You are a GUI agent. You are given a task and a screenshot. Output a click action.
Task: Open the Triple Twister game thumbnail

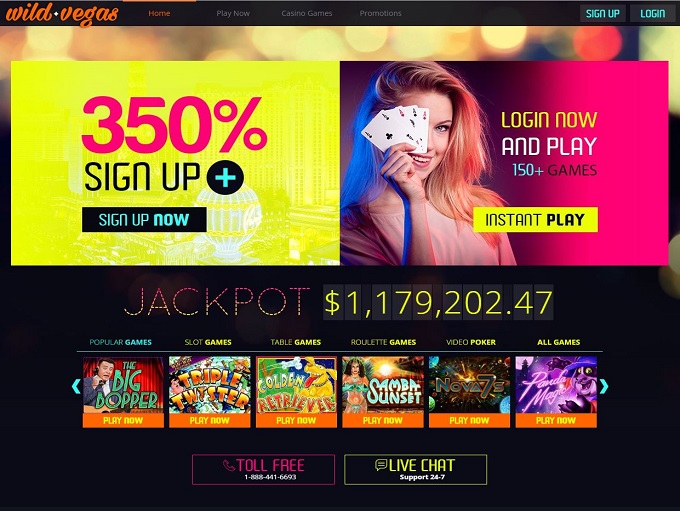tap(209, 384)
